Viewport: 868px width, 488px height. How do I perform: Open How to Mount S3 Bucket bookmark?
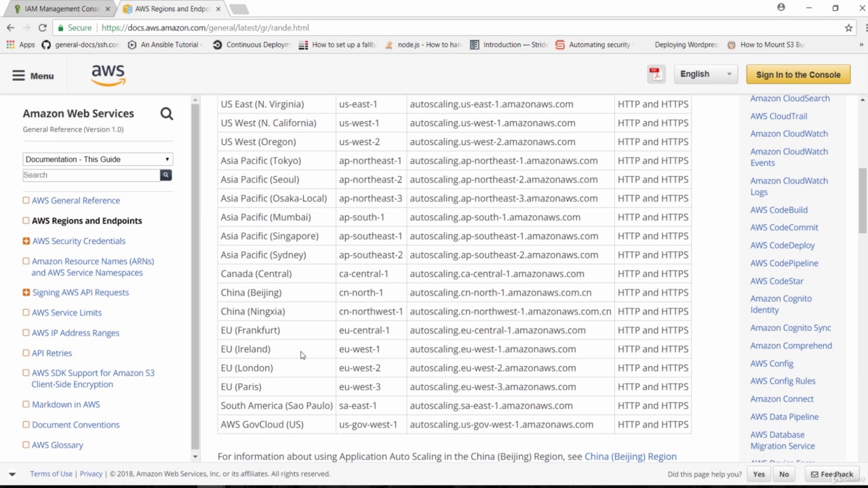766,45
